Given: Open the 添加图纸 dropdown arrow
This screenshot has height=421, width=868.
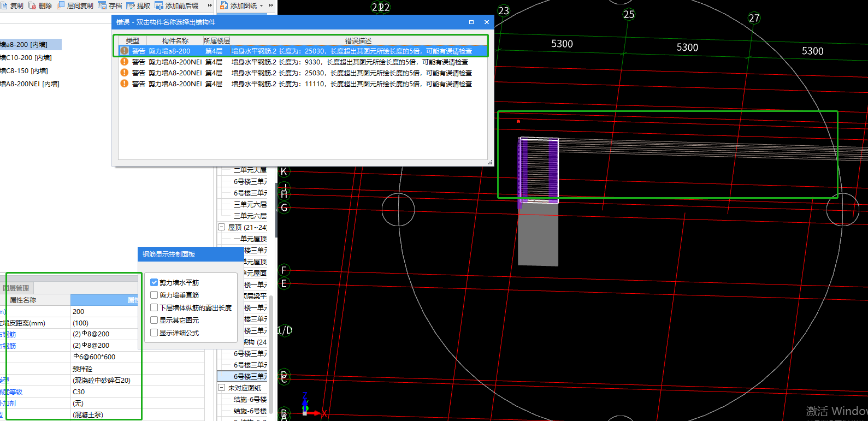Looking at the screenshot, I should tap(261, 5).
